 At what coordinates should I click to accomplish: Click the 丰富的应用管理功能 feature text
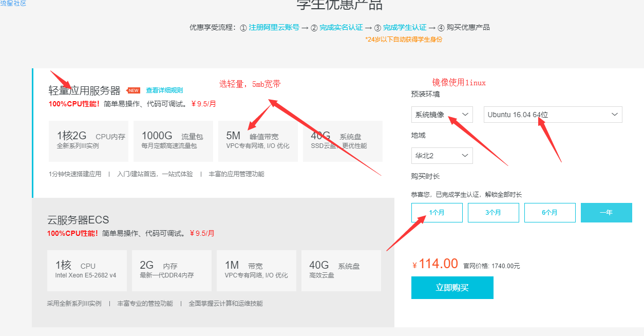click(x=236, y=174)
